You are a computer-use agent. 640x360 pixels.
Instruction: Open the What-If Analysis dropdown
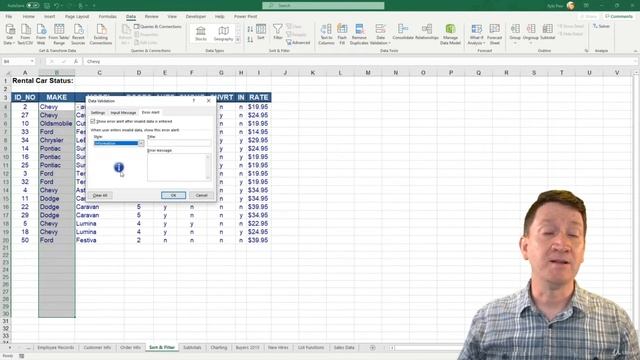point(476,34)
